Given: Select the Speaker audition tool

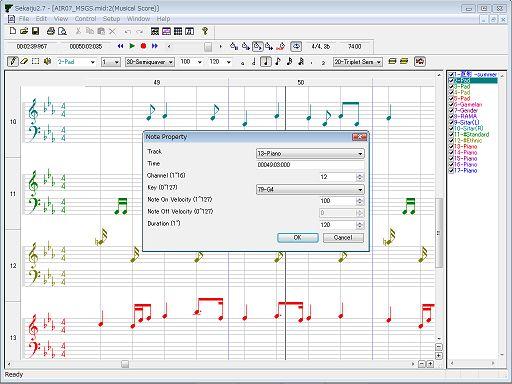Looking at the screenshot, I should 47,61.
